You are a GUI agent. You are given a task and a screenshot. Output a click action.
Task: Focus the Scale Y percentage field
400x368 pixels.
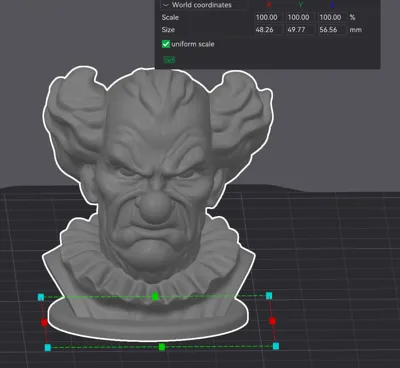pos(301,17)
